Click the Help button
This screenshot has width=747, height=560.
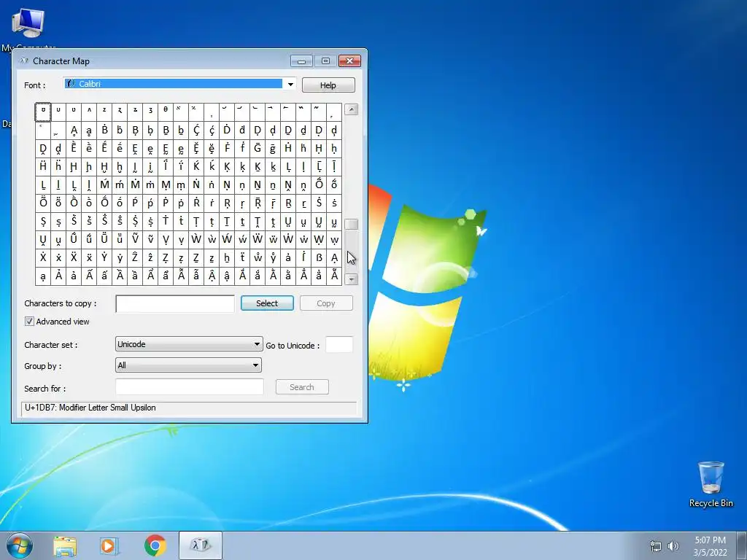pos(328,85)
